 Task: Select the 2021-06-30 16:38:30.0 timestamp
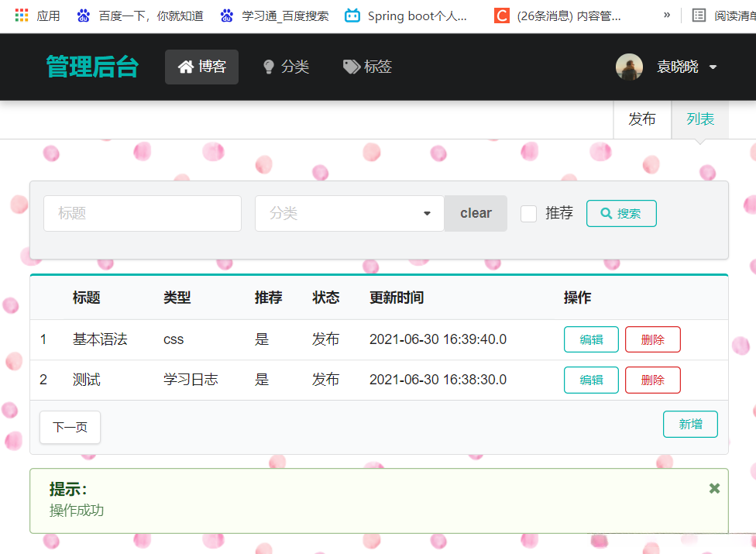[438, 380]
